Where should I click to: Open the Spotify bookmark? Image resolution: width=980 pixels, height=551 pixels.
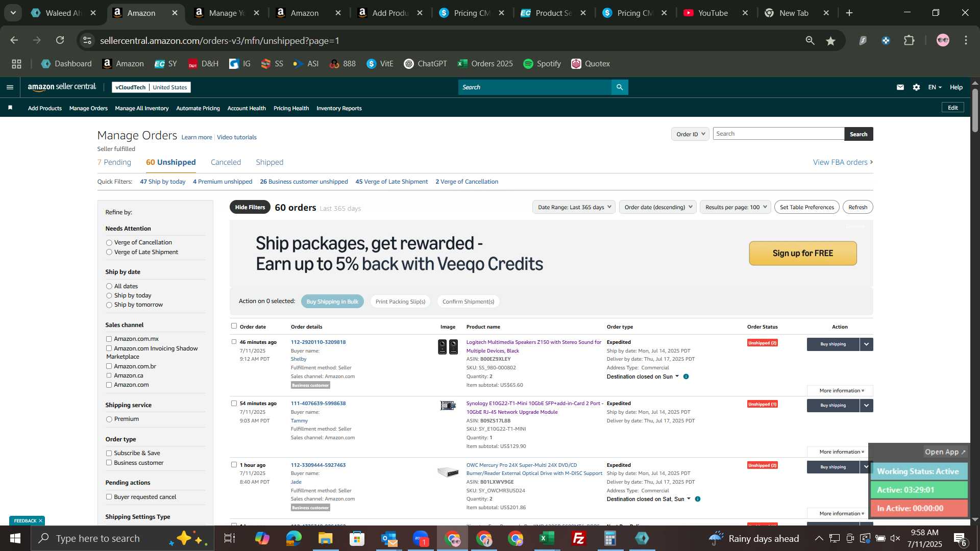pos(542,64)
